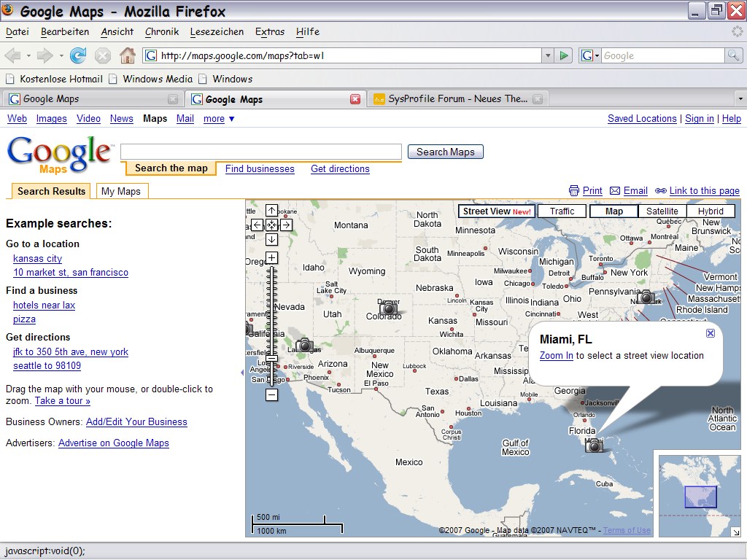Open the Ansicht menu

click(x=117, y=32)
